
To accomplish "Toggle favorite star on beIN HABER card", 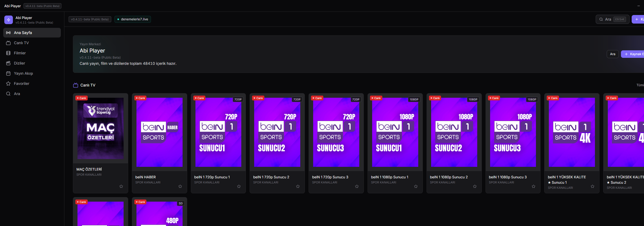I will [x=180, y=186].
